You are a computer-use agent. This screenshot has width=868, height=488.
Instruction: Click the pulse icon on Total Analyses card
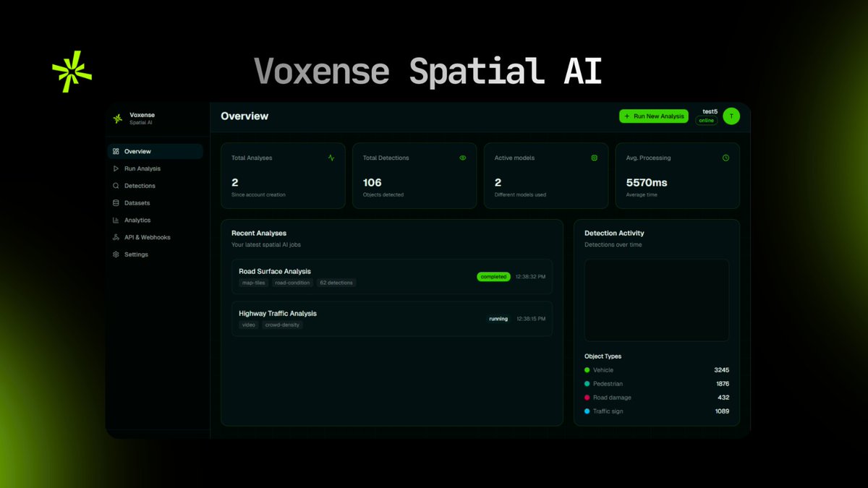click(331, 158)
